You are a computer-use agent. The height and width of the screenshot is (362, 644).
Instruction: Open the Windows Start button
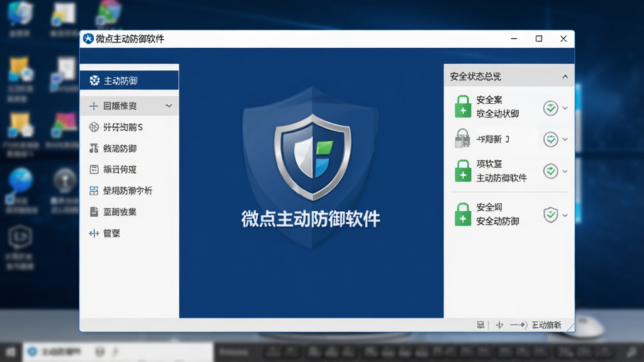[11, 352]
